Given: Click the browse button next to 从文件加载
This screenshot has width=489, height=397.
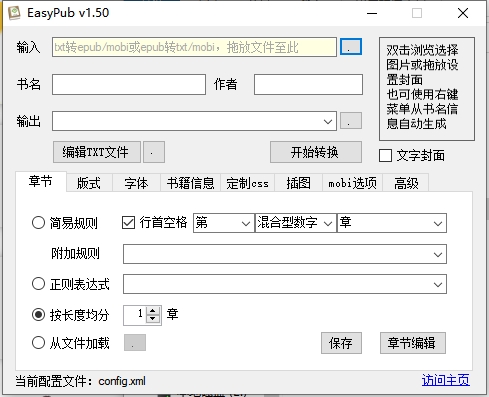Looking at the screenshot, I should (135, 343).
